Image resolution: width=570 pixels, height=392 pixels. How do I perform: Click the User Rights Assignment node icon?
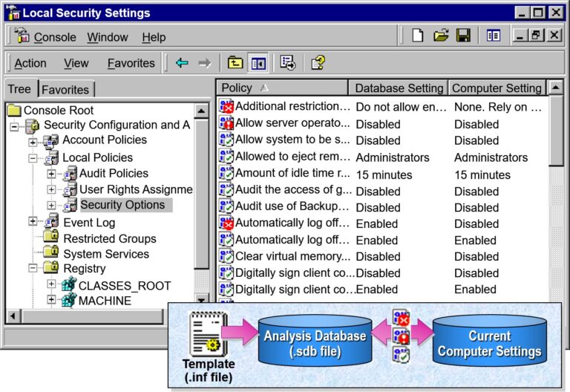click(70, 189)
